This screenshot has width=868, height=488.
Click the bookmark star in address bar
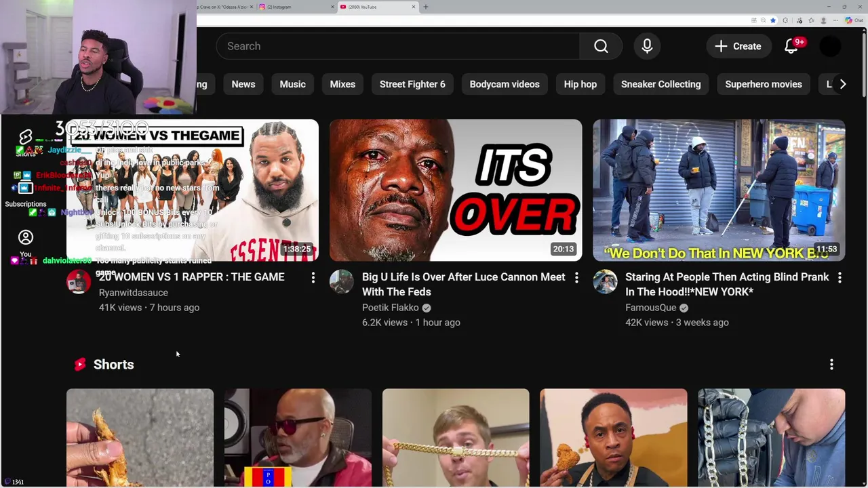click(773, 20)
